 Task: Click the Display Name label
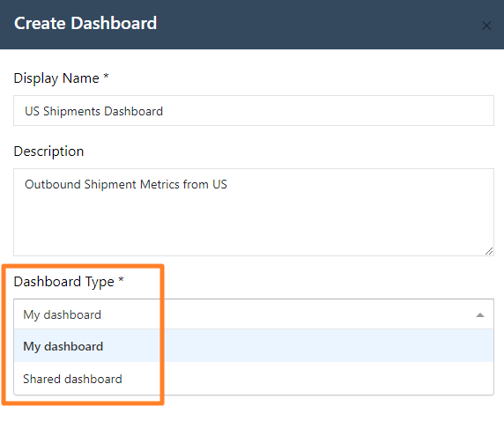pyautogui.click(x=56, y=78)
